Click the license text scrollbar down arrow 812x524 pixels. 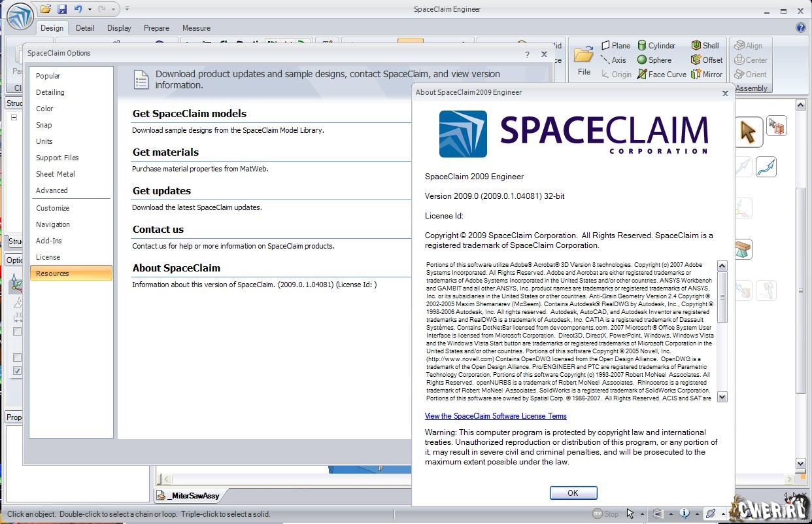[x=722, y=396]
